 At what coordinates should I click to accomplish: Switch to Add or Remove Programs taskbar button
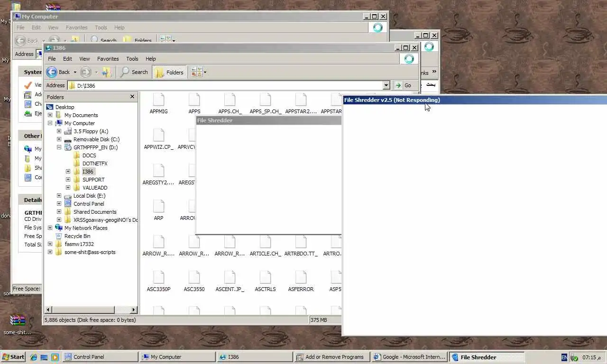tap(331, 357)
